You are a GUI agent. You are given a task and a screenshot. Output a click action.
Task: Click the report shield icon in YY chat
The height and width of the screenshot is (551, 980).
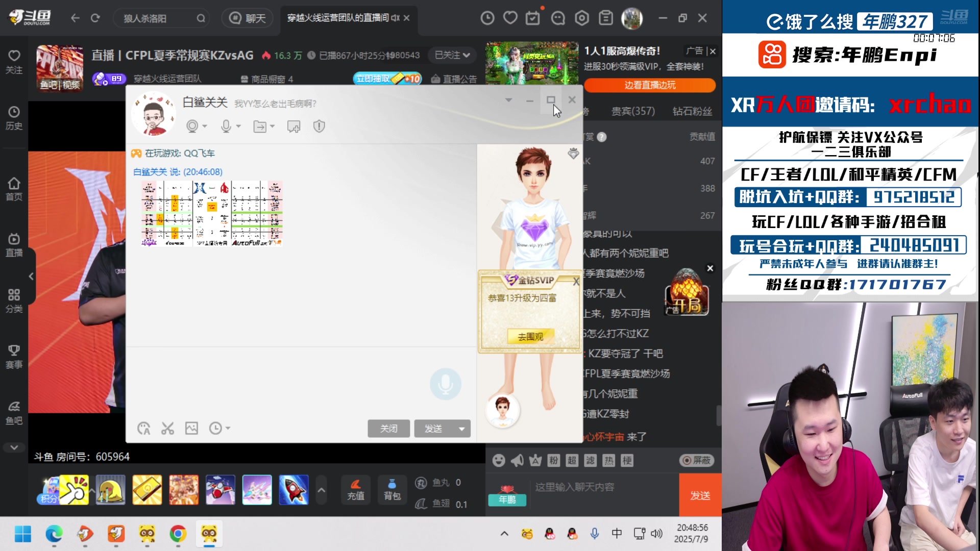click(319, 126)
